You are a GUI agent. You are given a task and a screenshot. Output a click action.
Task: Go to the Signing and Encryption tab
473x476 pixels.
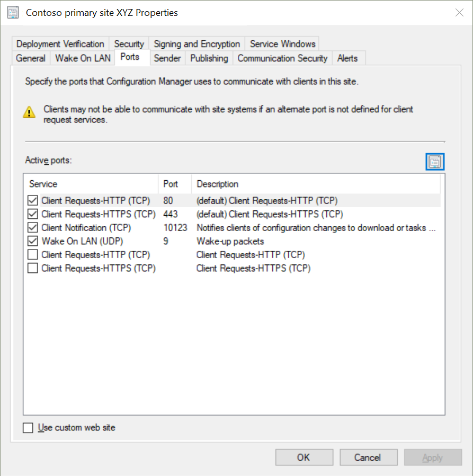pyautogui.click(x=197, y=43)
